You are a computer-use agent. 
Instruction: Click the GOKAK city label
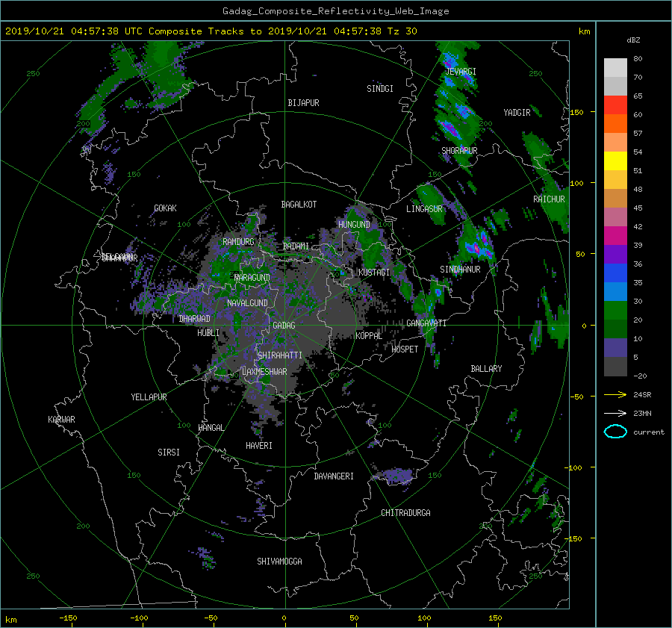click(165, 208)
